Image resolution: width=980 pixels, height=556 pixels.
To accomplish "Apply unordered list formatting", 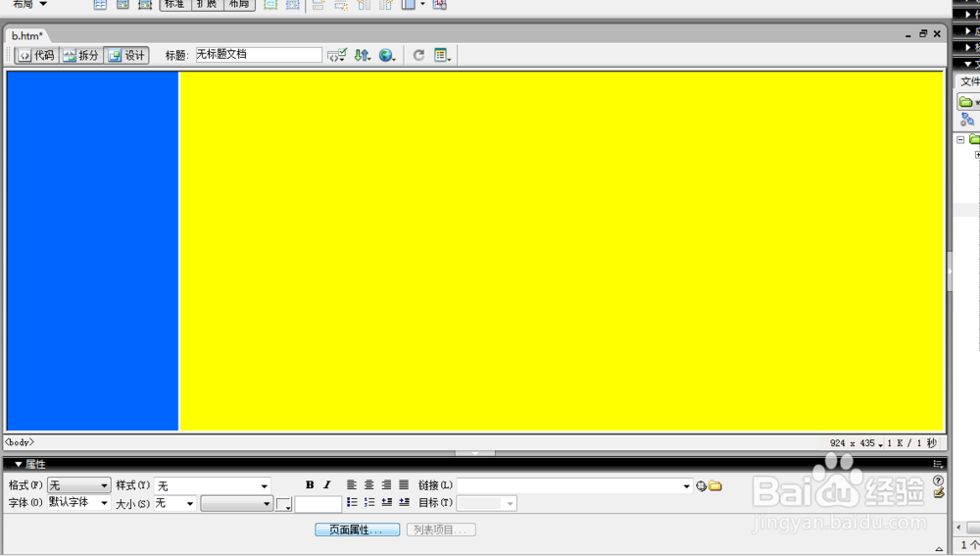I will point(352,502).
